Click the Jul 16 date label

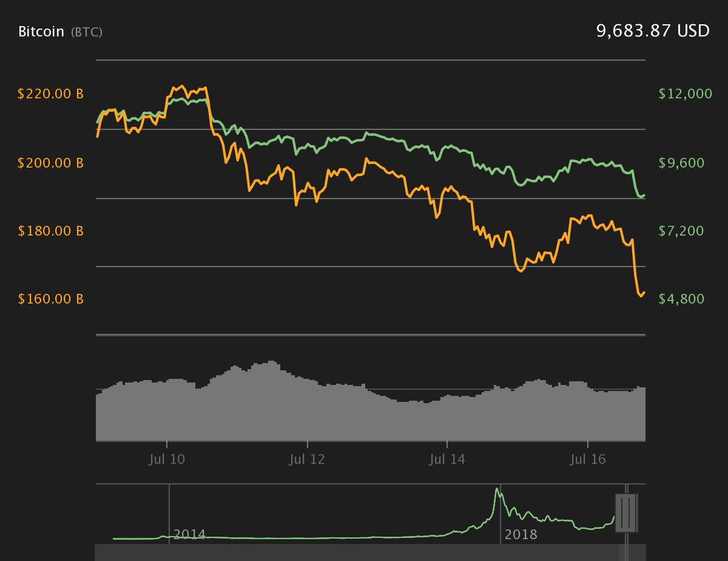(x=588, y=460)
